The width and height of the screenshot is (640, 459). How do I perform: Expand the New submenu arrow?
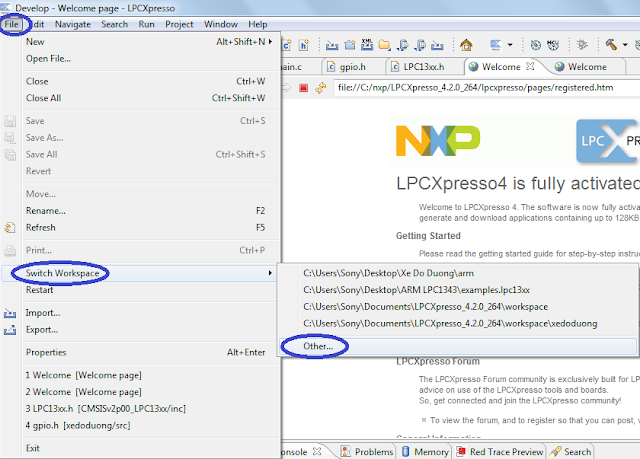(x=270, y=42)
